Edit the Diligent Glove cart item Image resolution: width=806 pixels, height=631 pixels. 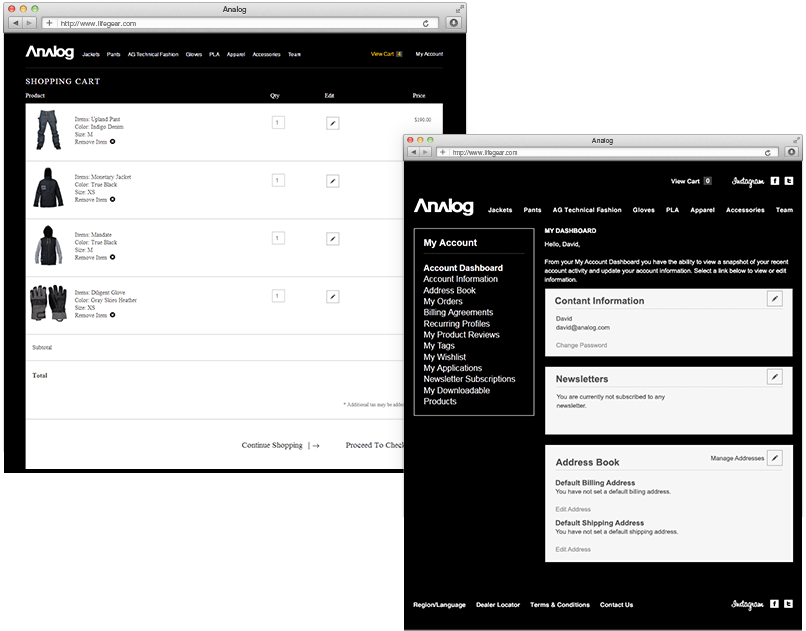tap(333, 296)
